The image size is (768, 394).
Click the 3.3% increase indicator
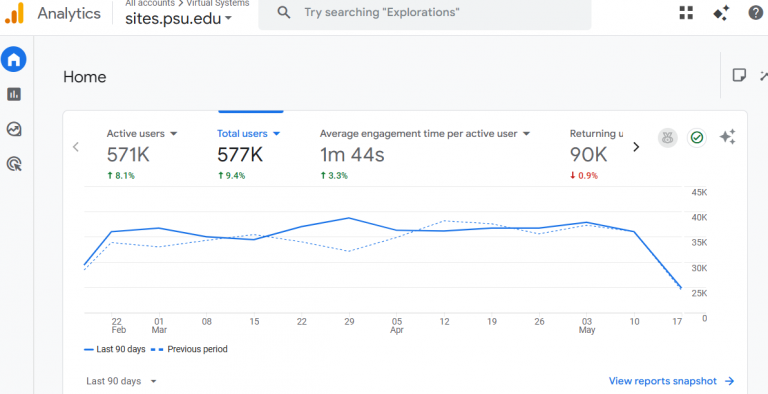pyautogui.click(x=334, y=176)
